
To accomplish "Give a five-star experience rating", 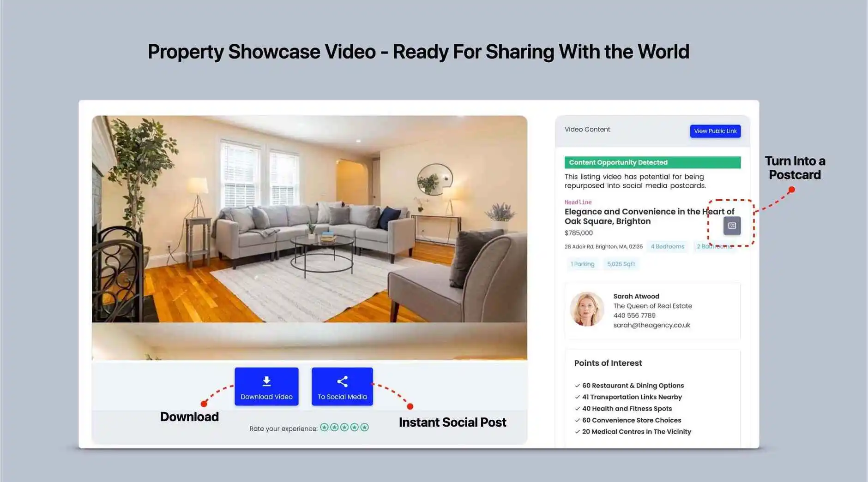I will [x=365, y=428].
